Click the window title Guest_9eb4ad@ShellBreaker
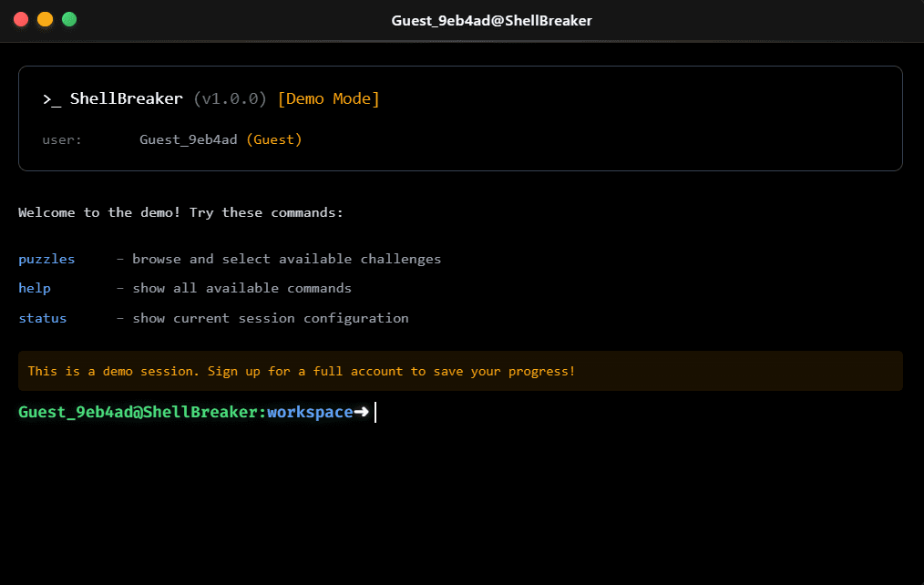The height and width of the screenshot is (585, 924). (491, 20)
